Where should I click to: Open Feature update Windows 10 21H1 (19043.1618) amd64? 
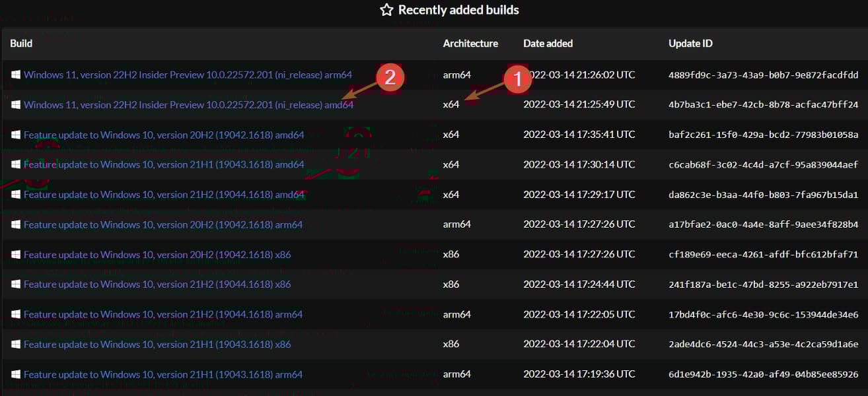click(x=164, y=164)
